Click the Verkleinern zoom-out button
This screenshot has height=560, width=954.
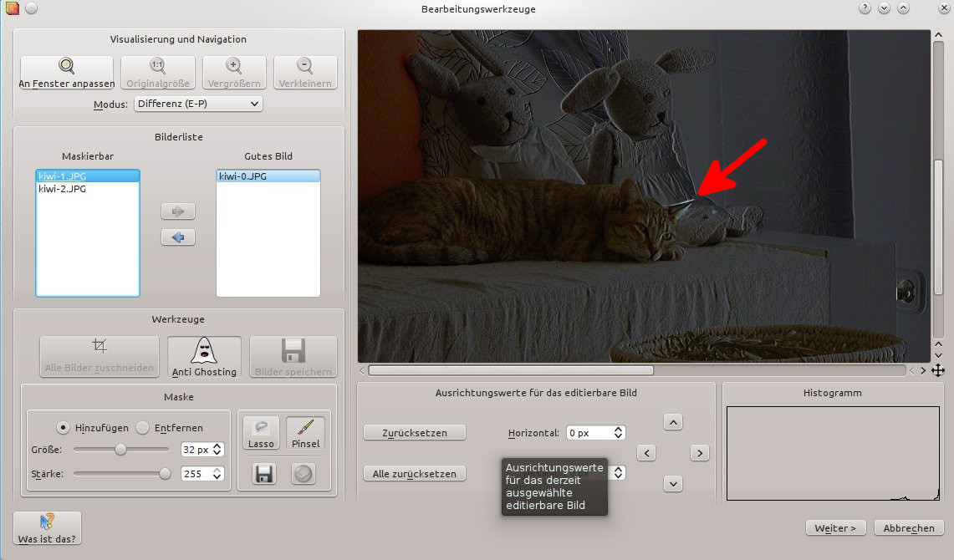[305, 73]
